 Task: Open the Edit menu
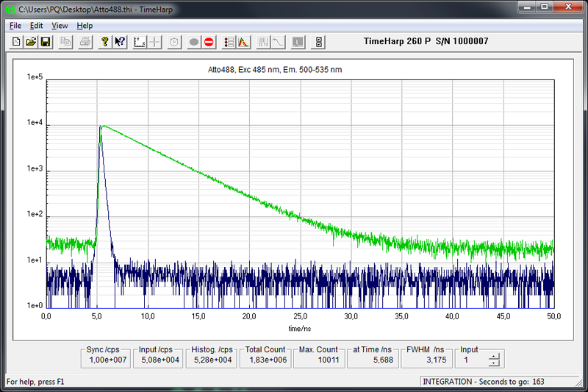[37, 26]
